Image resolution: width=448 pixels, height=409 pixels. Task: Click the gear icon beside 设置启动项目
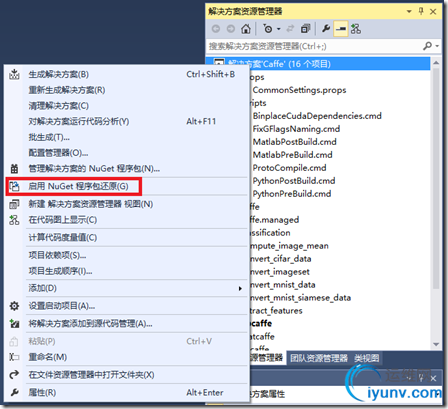[14, 306]
